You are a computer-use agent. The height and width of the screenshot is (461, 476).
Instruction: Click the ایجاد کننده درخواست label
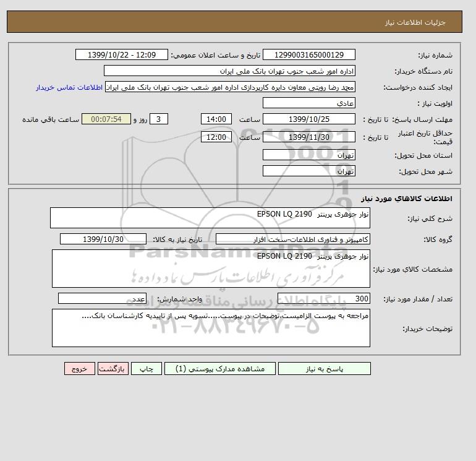[418, 87]
